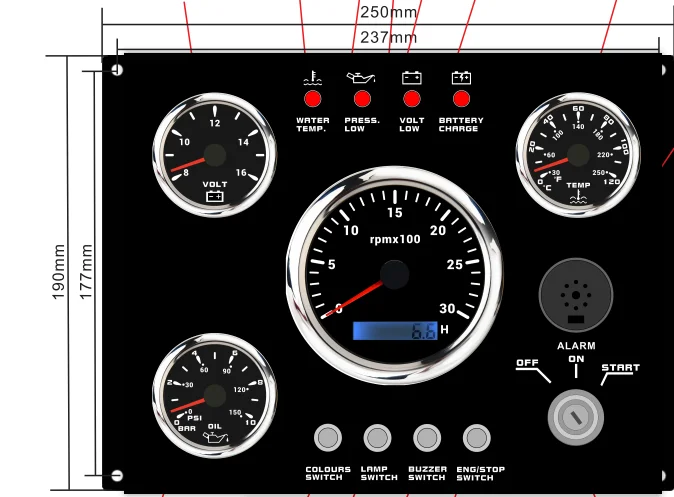Click the oil can icon in pressure gauge
The image size is (674, 497).
[x=214, y=437]
